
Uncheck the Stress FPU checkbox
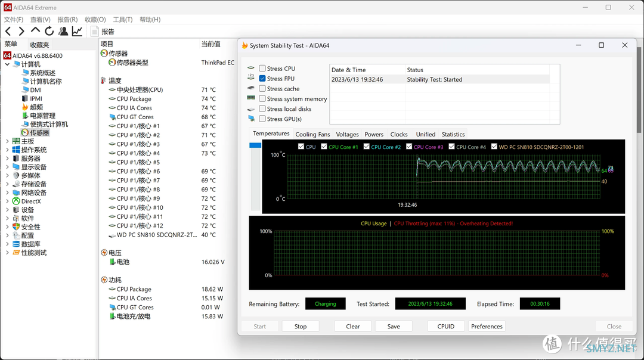coord(262,79)
